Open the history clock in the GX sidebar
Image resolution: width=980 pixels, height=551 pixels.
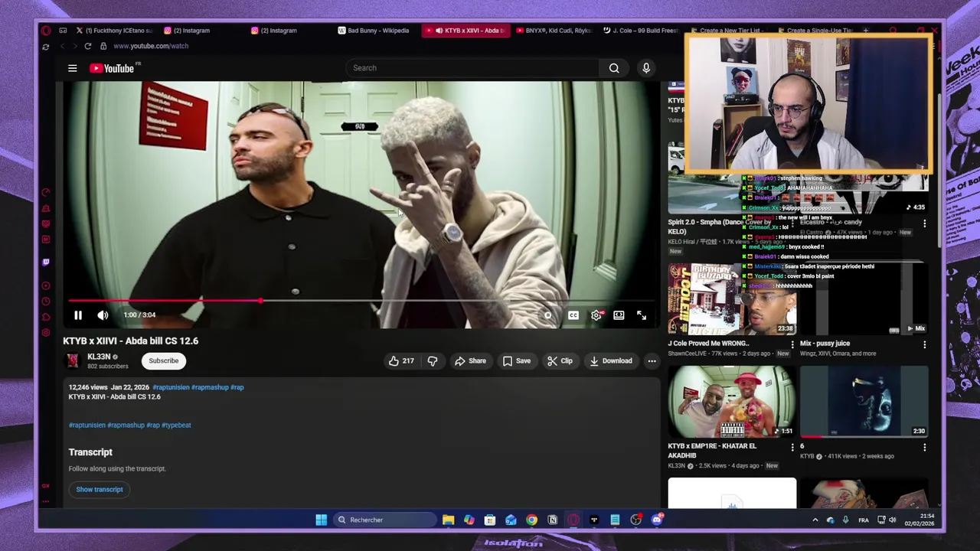click(46, 302)
